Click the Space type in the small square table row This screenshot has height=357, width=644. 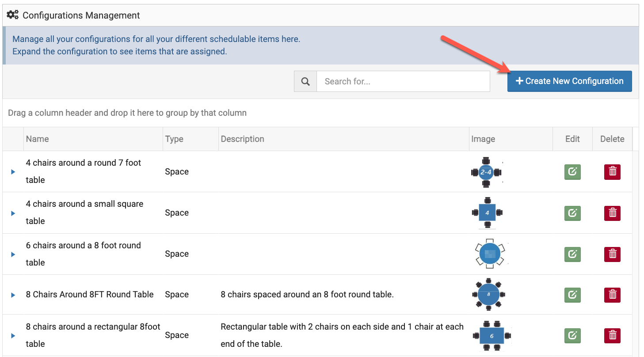[177, 213]
